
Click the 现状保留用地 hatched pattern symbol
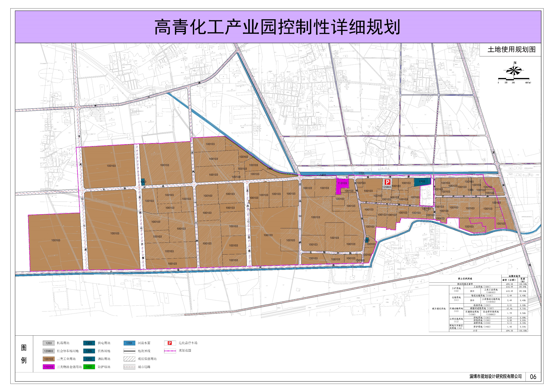129,359
